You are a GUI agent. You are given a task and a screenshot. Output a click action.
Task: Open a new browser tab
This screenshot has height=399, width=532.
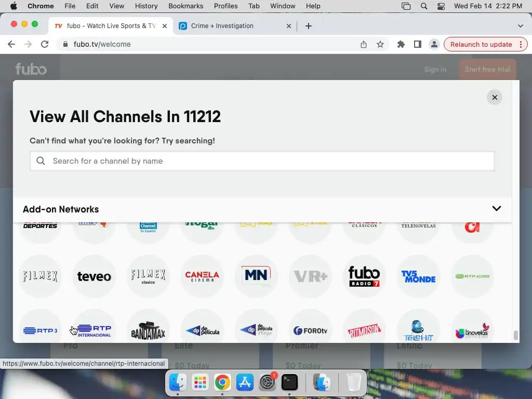point(309,26)
